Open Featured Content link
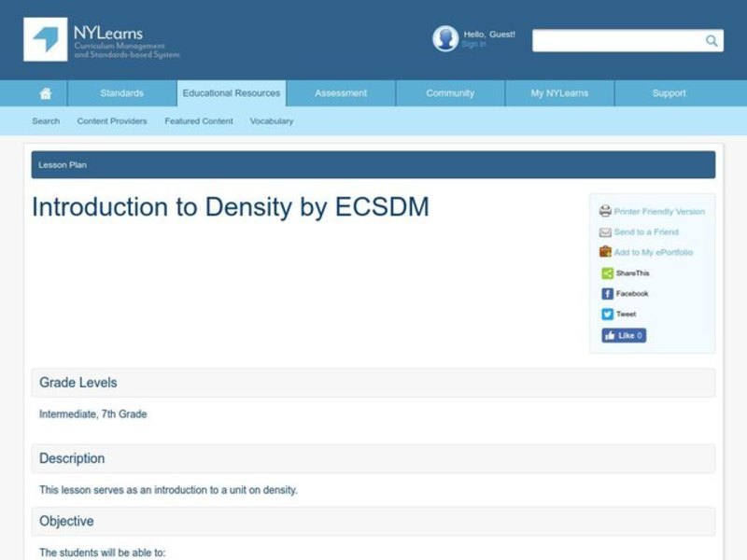The height and width of the screenshot is (560, 747). (198, 120)
